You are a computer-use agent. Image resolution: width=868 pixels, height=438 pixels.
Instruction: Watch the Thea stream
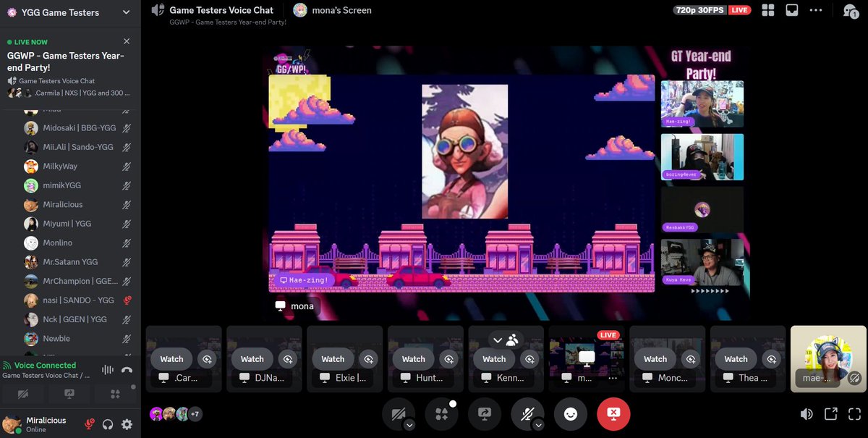pyautogui.click(x=736, y=359)
